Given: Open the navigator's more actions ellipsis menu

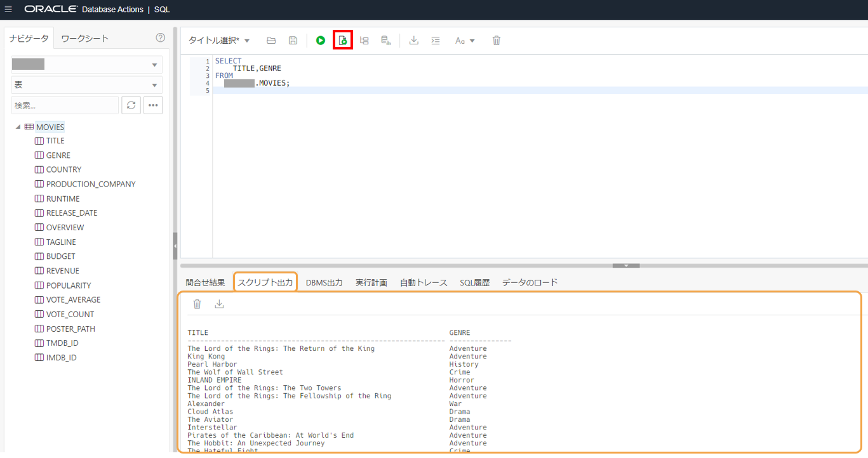Looking at the screenshot, I should tap(152, 105).
